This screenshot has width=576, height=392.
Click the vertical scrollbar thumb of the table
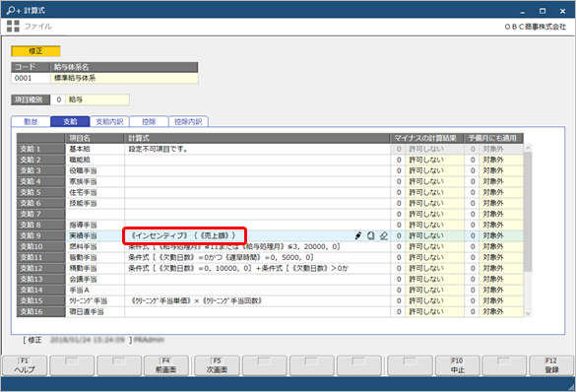528,212
